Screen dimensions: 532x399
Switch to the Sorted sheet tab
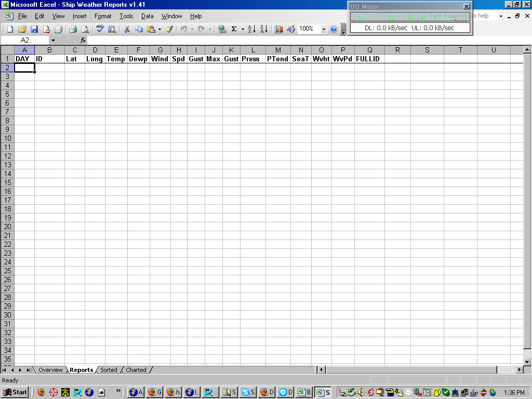[x=109, y=370]
